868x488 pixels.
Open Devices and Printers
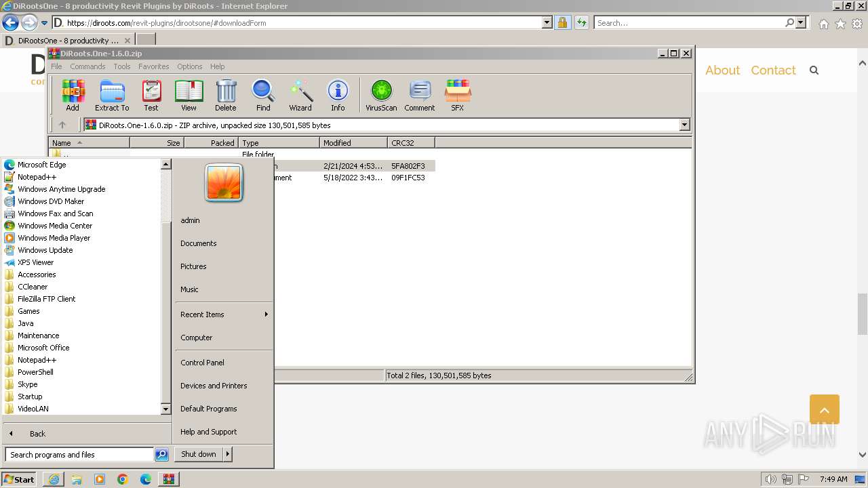[x=214, y=386]
